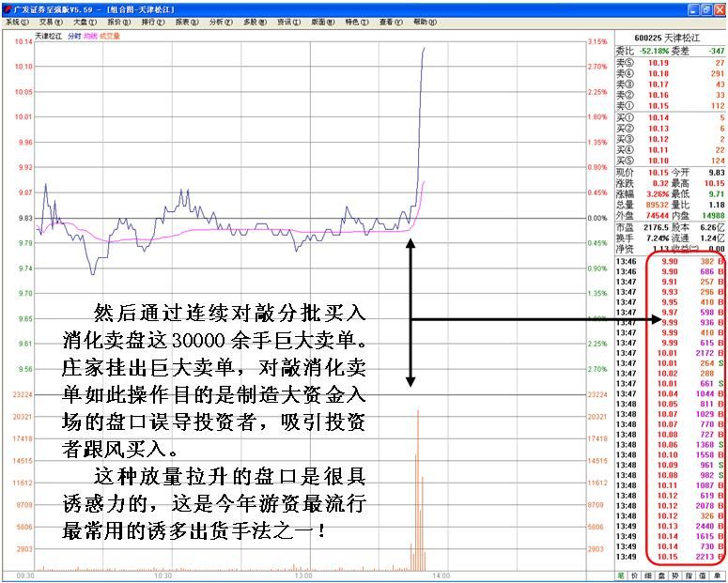This screenshot has height=583, width=728.
Task: Click the 广发证券 app logo icon
Action: (8, 9)
